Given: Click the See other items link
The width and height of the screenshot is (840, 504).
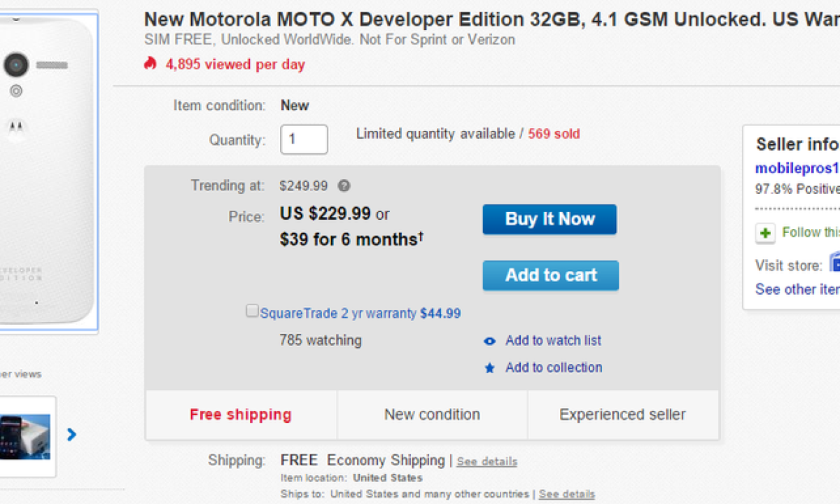Looking at the screenshot, I should (797, 289).
